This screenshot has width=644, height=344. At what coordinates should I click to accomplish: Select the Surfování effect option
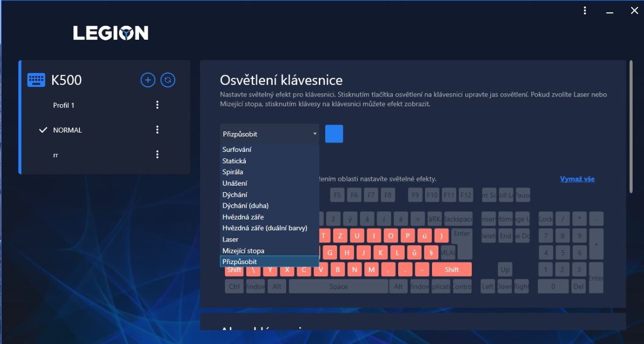pyautogui.click(x=237, y=150)
